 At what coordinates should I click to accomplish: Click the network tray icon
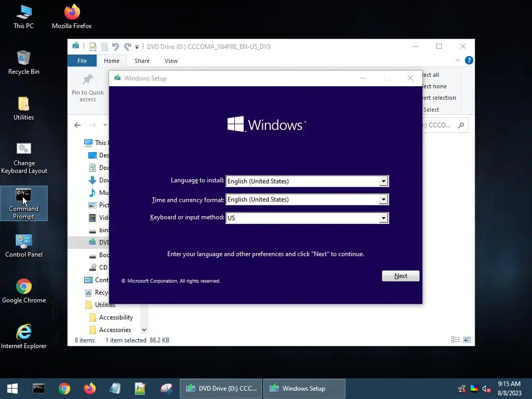pyautogui.click(x=462, y=389)
